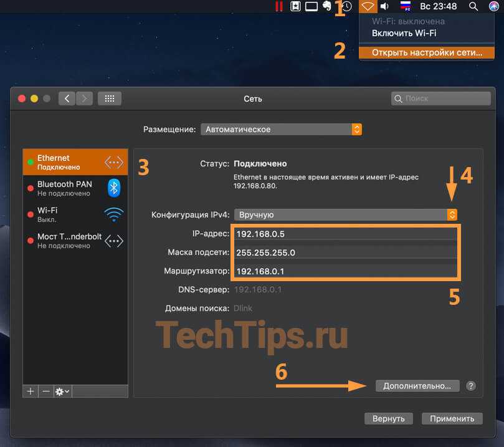
Task: Open Spotlight search magnifier in menu bar
Action: [x=473, y=6]
